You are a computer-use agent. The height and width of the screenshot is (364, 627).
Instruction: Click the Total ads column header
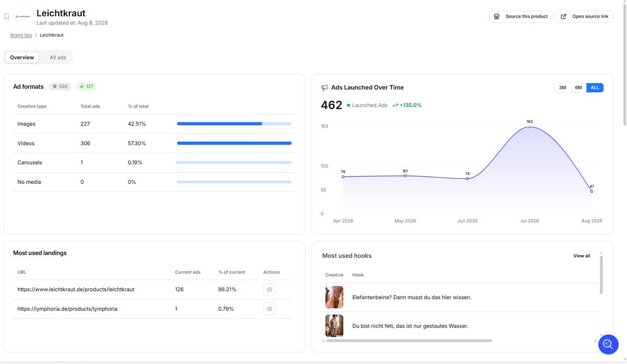pyautogui.click(x=90, y=106)
